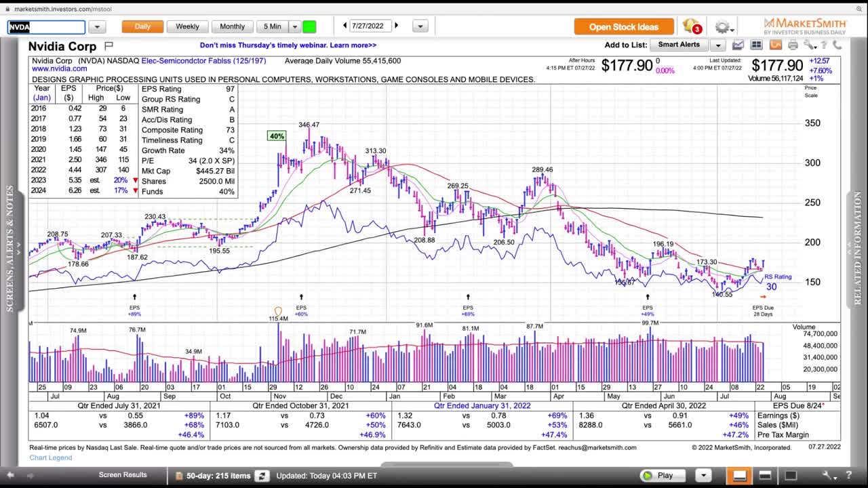Select the orange bottom-panel layout icon

point(740,475)
